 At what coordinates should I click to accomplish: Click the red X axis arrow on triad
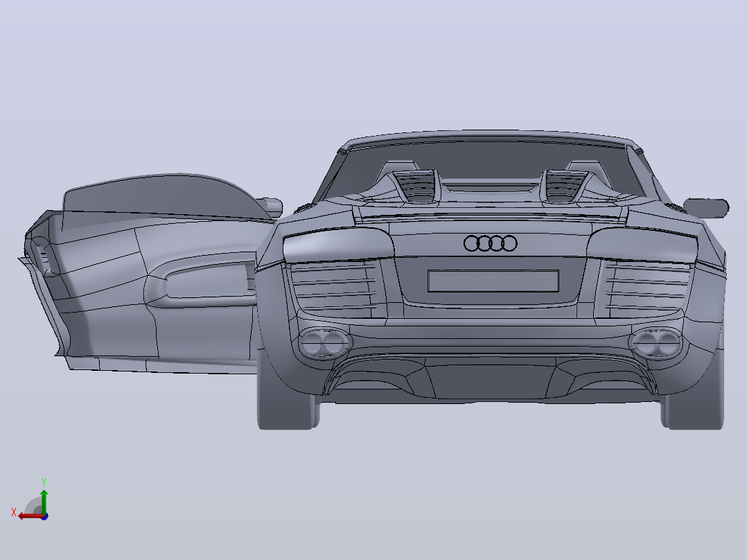point(30,516)
